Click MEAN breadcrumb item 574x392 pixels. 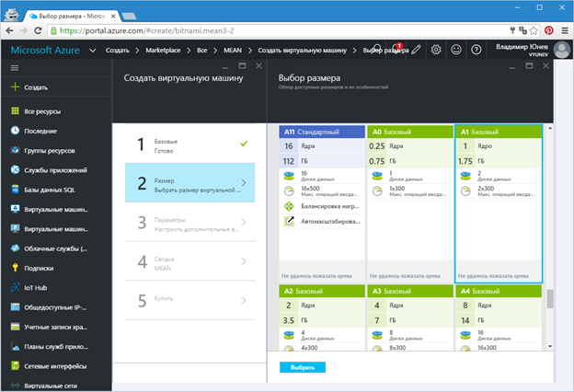(x=233, y=51)
